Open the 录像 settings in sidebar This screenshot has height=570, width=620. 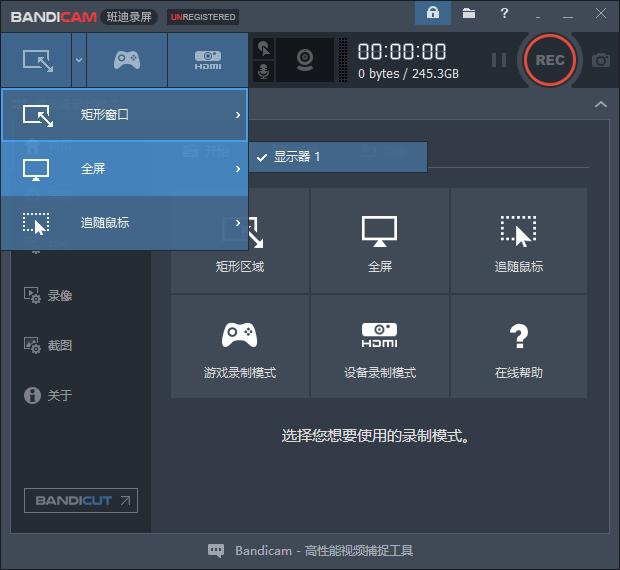pyautogui.click(x=48, y=295)
